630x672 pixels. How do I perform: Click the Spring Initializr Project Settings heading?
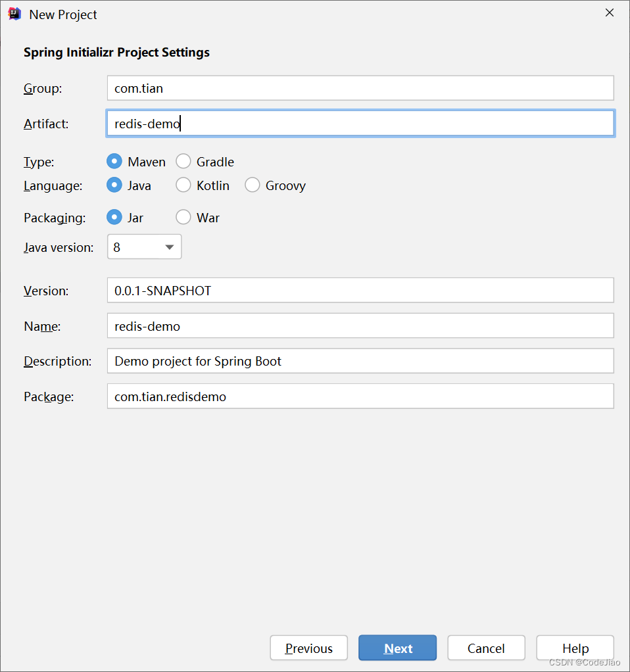pyautogui.click(x=116, y=53)
